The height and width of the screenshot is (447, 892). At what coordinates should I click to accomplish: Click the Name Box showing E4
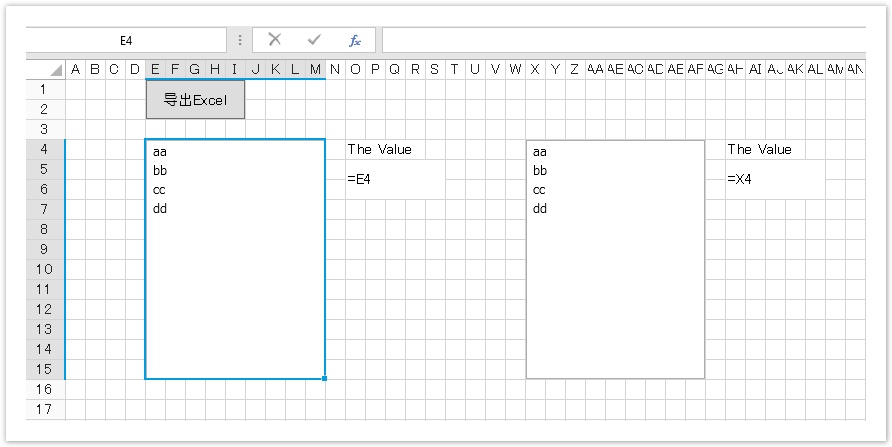[127, 40]
